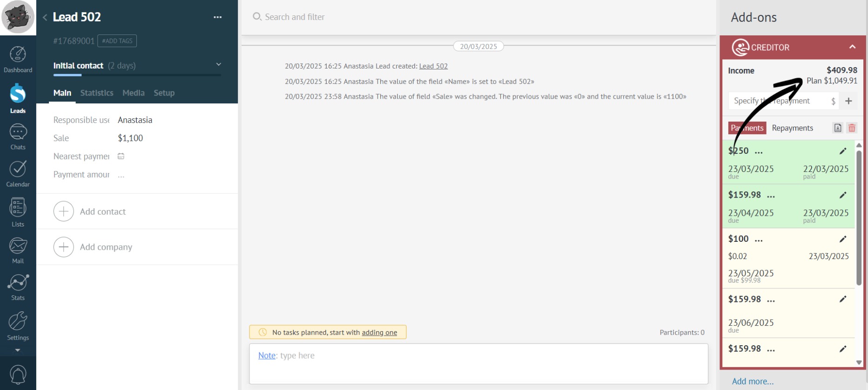Switch to the Repayments tab
The height and width of the screenshot is (390, 868).
(x=792, y=128)
